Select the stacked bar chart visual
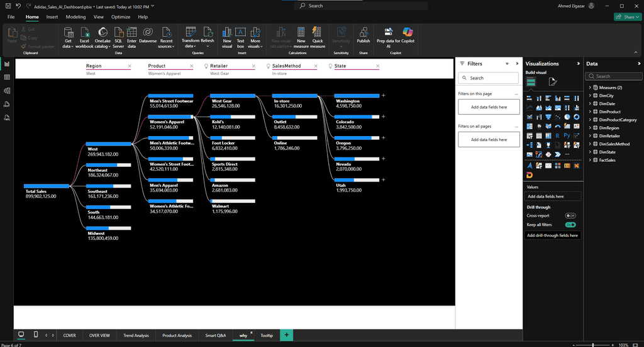The height and width of the screenshot is (347, 644). (x=530, y=98)
